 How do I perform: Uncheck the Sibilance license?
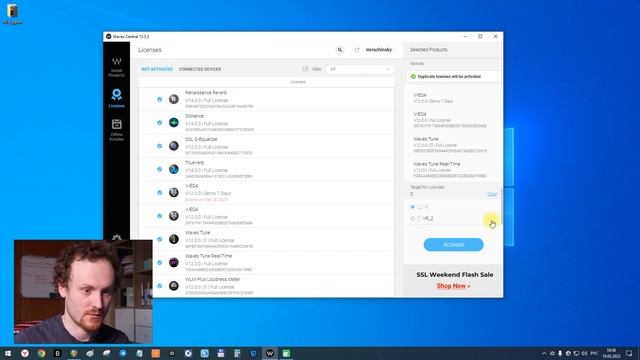(160, 122)
